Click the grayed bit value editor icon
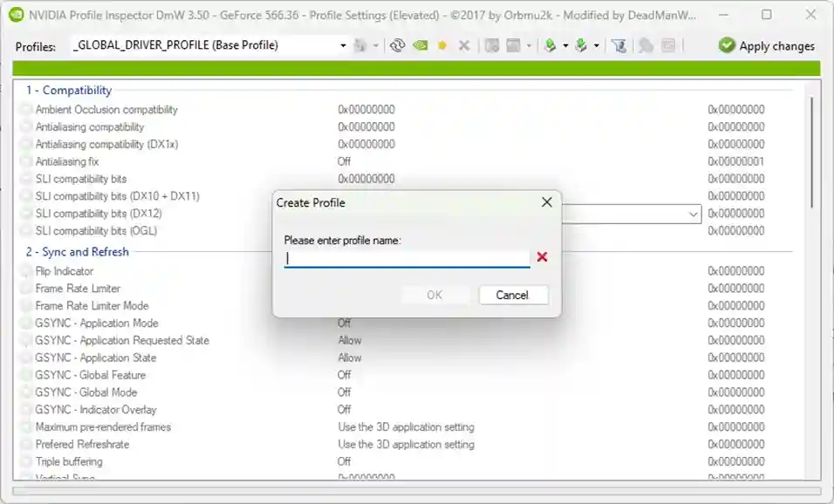Screen dimensions: 834x504 coord(646,45)
